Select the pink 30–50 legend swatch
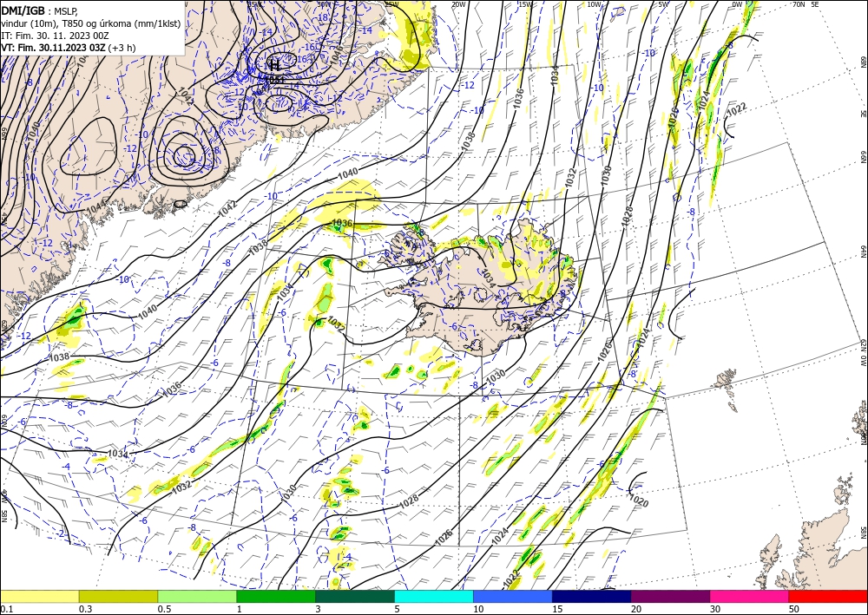The height and width of the screenshot is (615, 868). 750,596
